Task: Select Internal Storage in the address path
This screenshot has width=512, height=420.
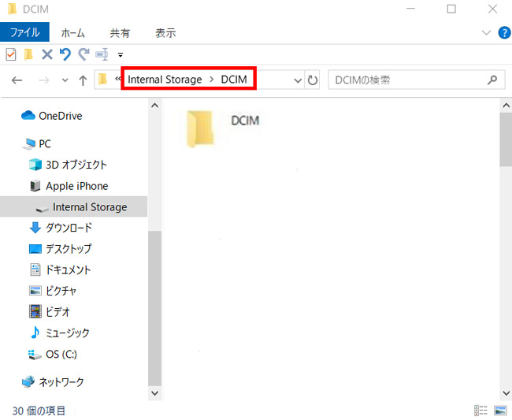Action: pyautogui.click(x=165, y=80)
